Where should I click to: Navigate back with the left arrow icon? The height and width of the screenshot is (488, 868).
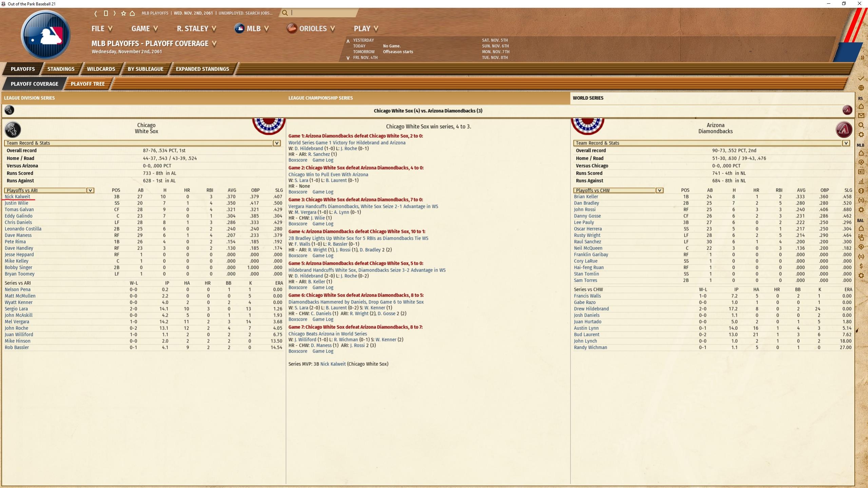96,13
